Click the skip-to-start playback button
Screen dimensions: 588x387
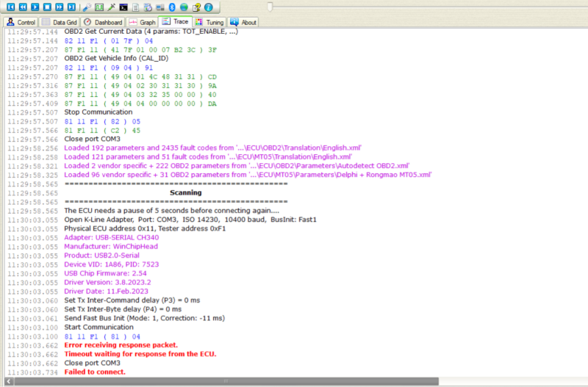pyautogui.click(x=10, y=7)
